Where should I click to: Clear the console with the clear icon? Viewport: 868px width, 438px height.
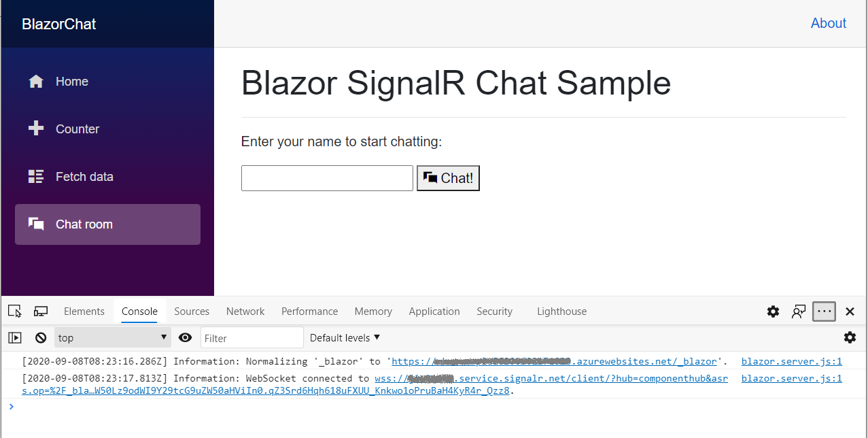(41, 337)
